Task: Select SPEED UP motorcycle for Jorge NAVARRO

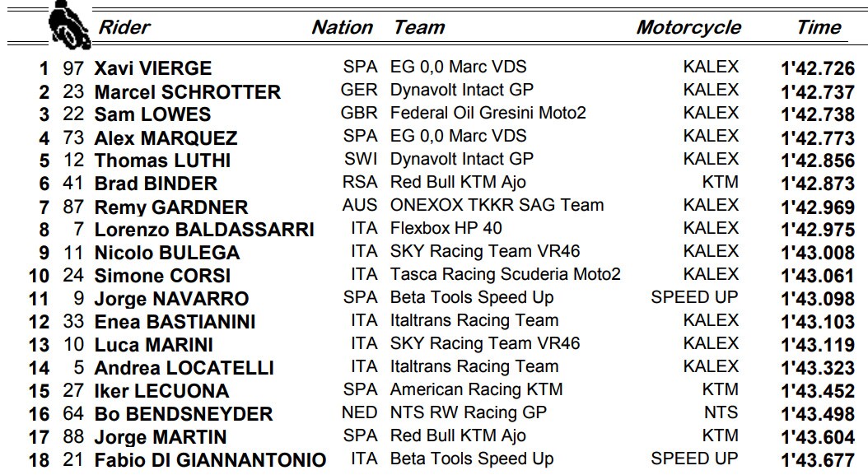Action: pos(694,297)
